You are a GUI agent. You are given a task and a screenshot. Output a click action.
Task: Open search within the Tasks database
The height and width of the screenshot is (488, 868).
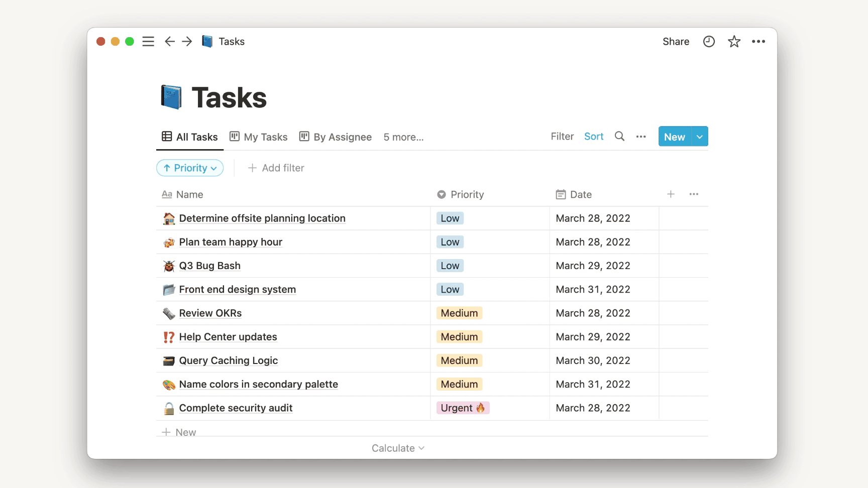click(x=619, y=136)
